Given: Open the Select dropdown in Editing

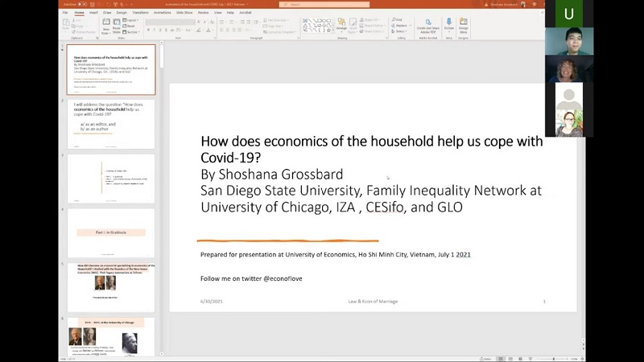Looking at the screenshot, I should 398,31.
